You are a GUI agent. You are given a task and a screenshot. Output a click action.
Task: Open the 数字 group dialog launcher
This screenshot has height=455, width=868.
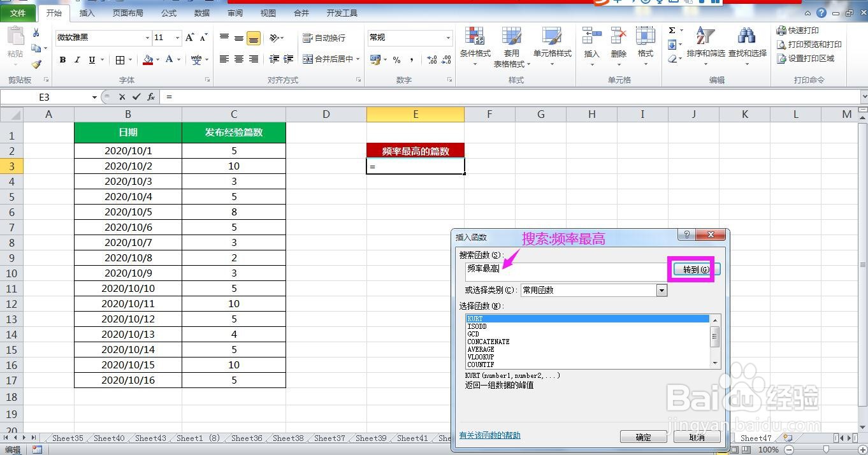[450, 80]
